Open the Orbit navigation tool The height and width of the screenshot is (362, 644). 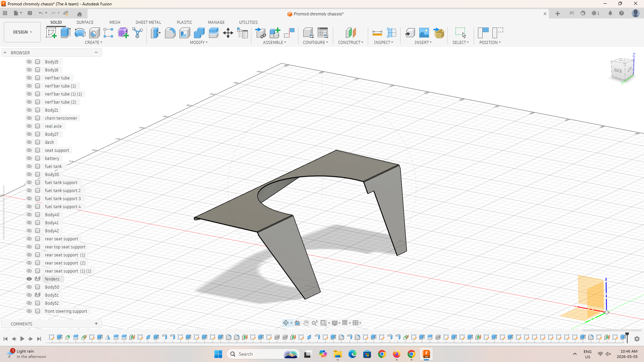(286, 323)
